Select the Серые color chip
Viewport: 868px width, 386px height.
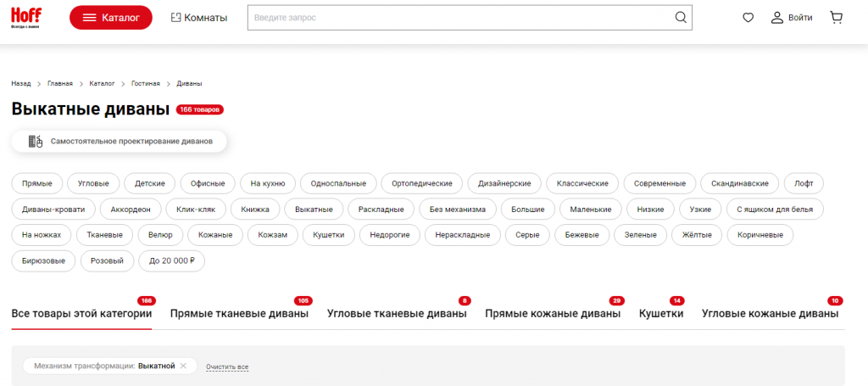coord(527,235)
